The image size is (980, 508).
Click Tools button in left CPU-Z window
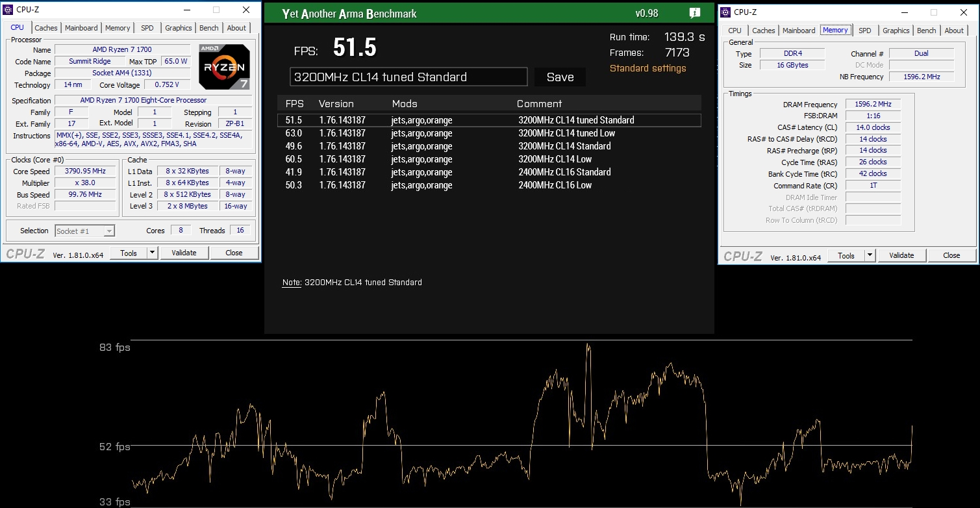pos(129,253)
